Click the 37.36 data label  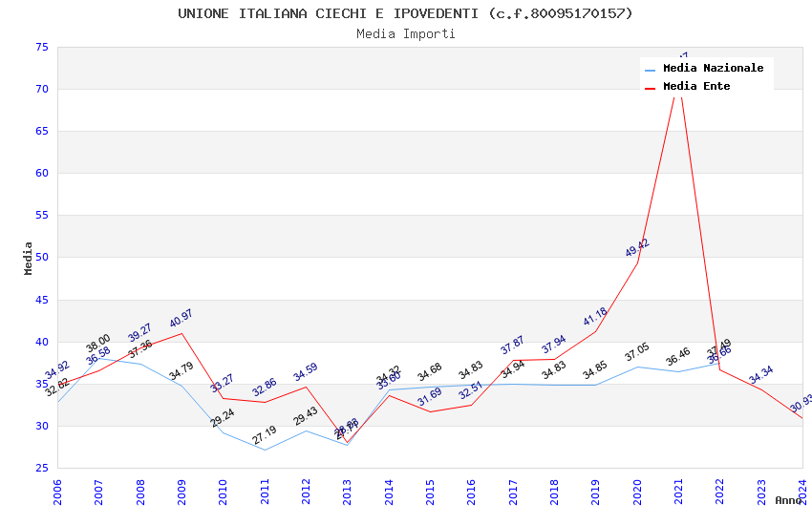(x=140, y=349)
